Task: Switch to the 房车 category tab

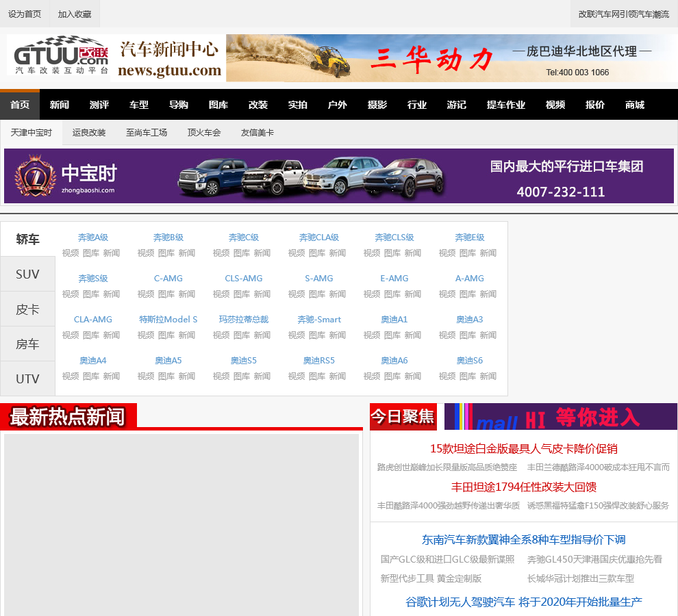Action: pos(27,344)
